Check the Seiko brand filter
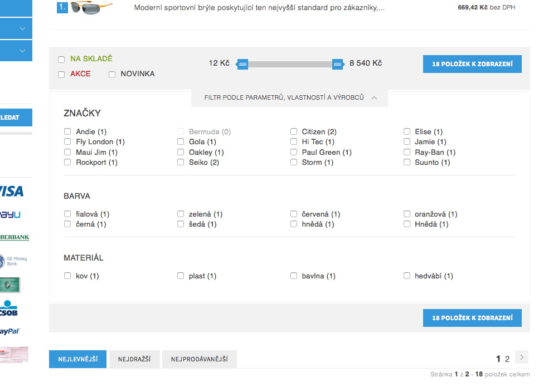This screenshot has height=392, width=558. click(181, 162)
